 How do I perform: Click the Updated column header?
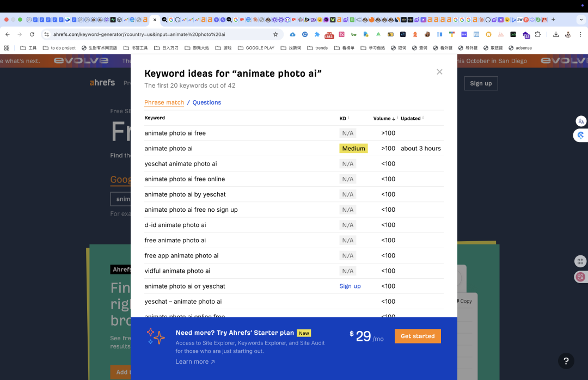(x=411, y=118)
